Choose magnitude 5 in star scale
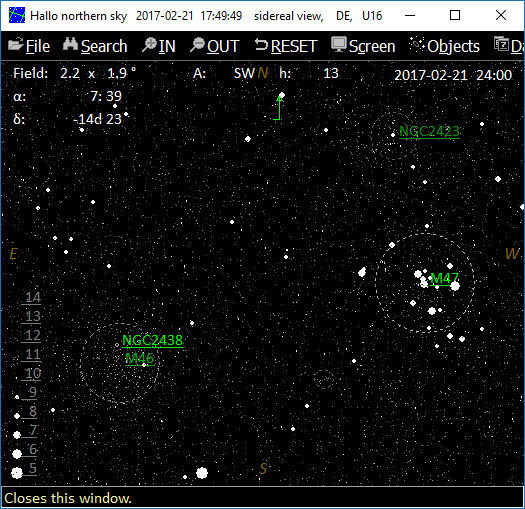Screen dimensions: 525x509 (32, 468)
